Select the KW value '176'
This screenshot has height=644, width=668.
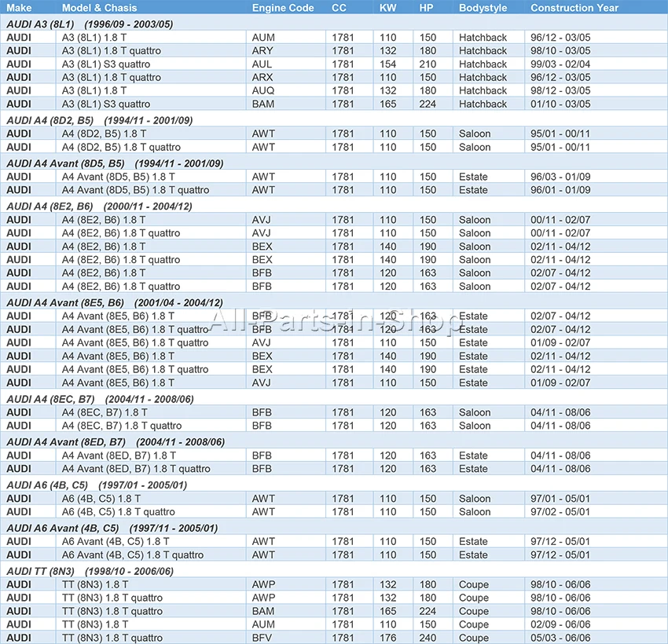pyautogui.click(x=387, y=638)
